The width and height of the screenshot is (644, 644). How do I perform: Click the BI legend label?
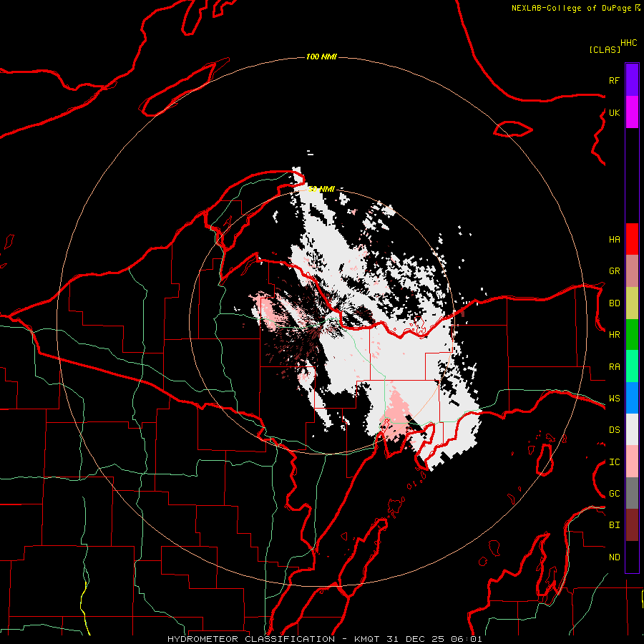[614, 525]
